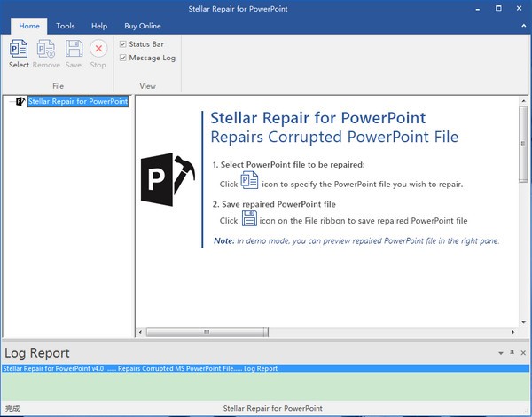Switch to the Help tab
This screenshot has width=532, height=417.
(x=99, y=27)
